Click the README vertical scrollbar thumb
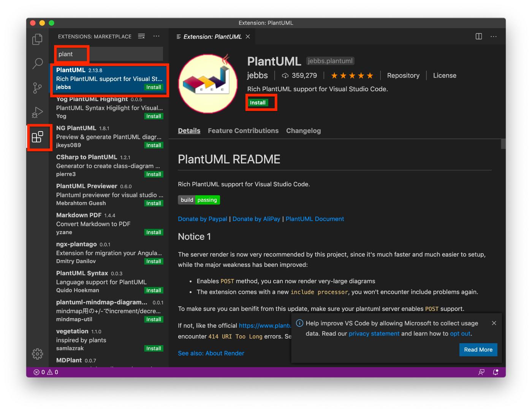The height and width of the screenshot is (412, 532). point(503,144)
